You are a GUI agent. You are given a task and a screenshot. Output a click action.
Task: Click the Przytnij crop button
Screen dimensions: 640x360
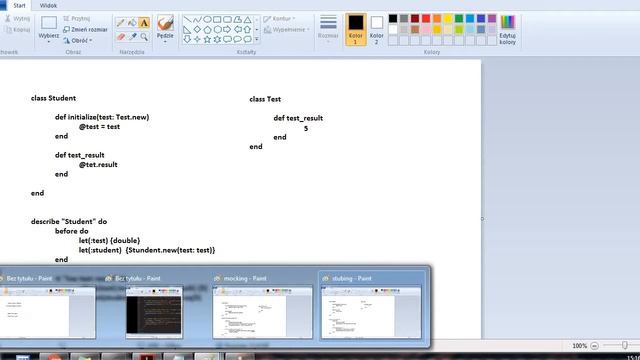pos(77,19)
